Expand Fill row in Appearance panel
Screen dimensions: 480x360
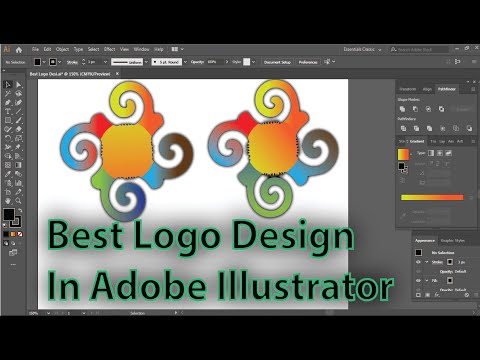point(426,281)
